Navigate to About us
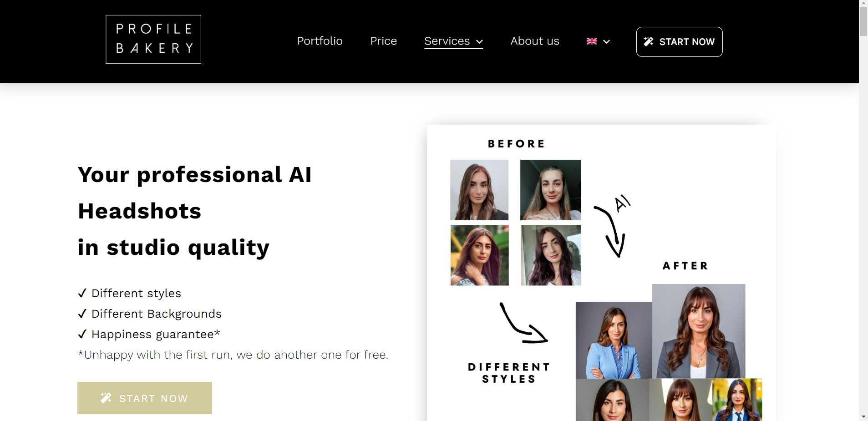 click(x=535, y=41)
